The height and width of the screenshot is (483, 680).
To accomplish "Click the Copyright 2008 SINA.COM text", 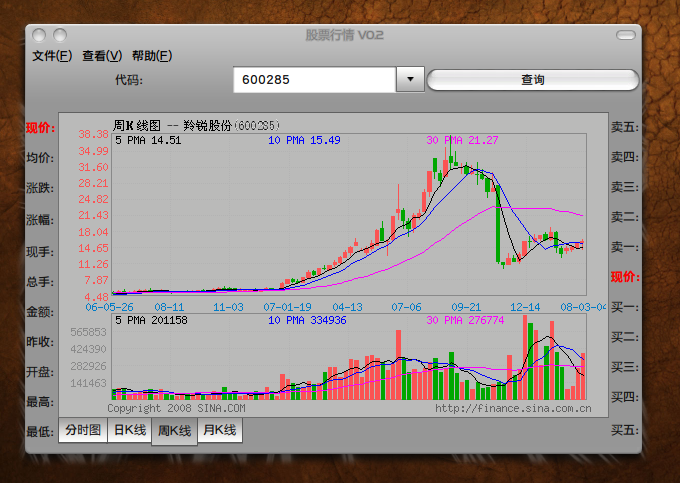I will click(x=177, y=408).
